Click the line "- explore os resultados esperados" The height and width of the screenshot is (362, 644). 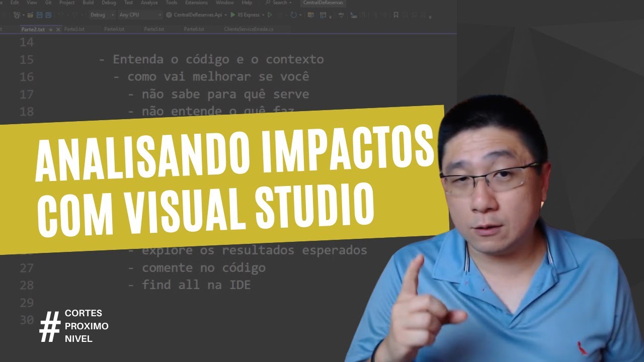pyautogui.click(x=247, y=250)
